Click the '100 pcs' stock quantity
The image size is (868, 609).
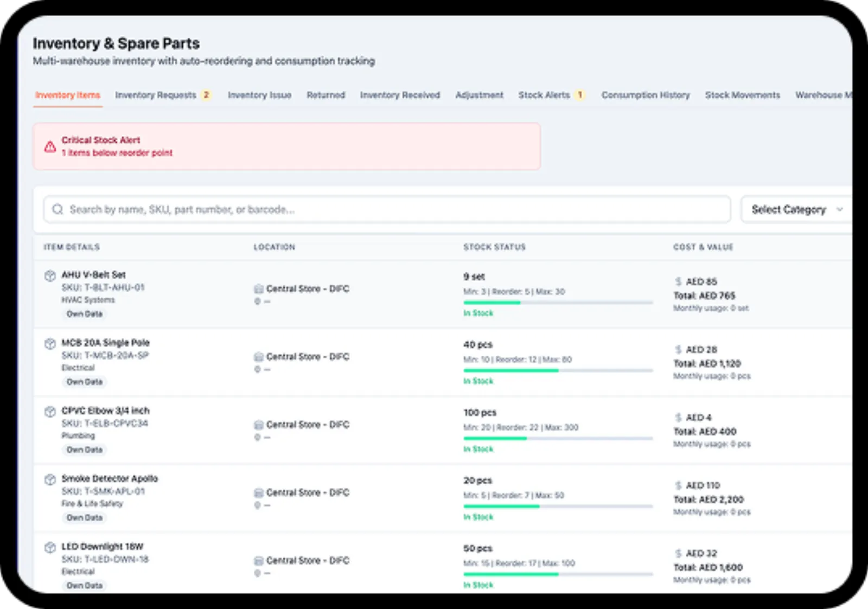coord(480,413)
